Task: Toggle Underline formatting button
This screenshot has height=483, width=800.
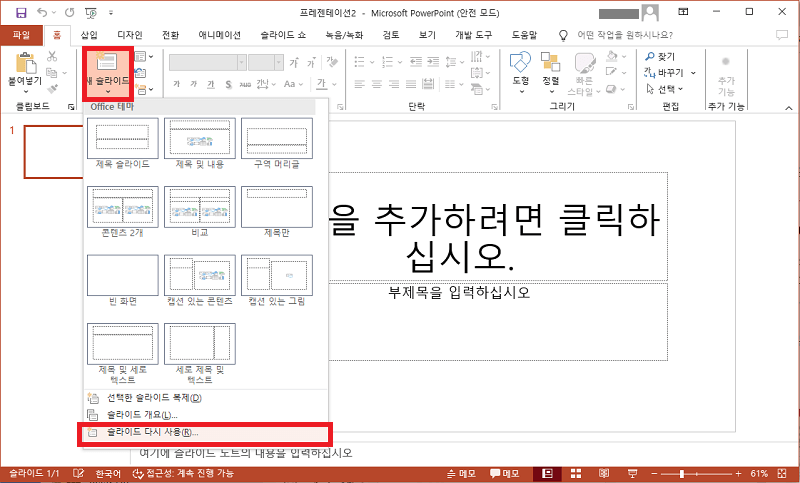Action: [210, 84]
